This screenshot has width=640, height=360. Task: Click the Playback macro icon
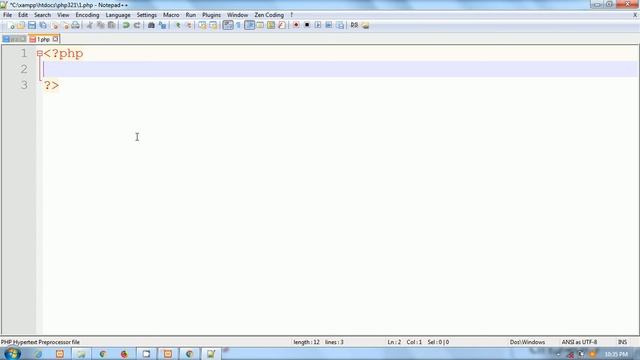coord(318,25)
